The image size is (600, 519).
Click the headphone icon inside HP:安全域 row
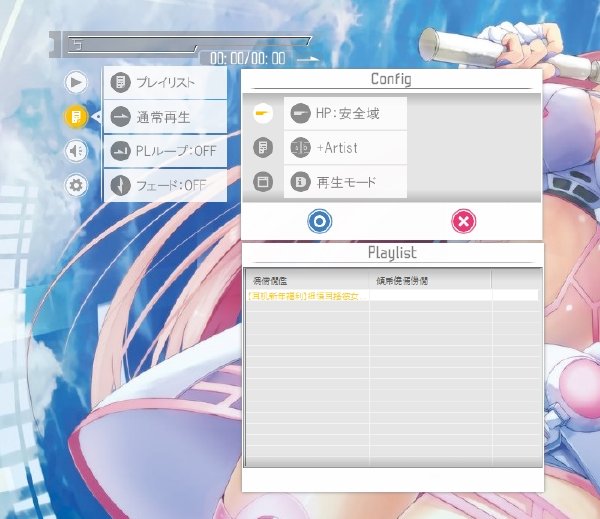(x=300, y=113)
